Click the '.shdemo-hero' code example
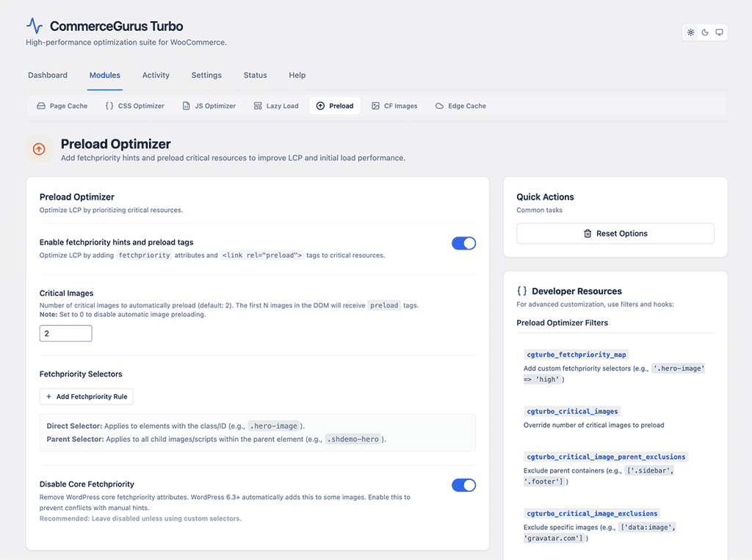This screenshot has height=560, width=752. [355, 439]
